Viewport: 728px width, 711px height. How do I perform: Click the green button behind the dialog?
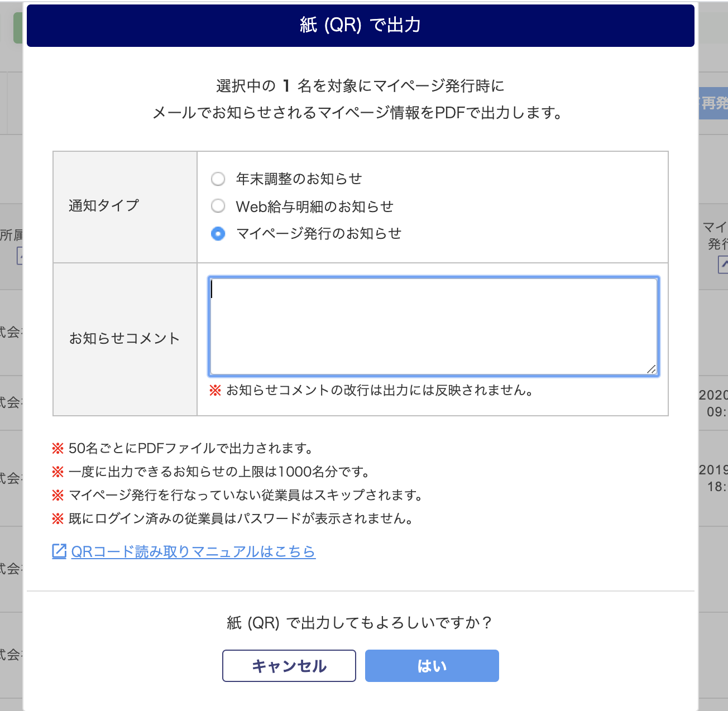(18, 28)
